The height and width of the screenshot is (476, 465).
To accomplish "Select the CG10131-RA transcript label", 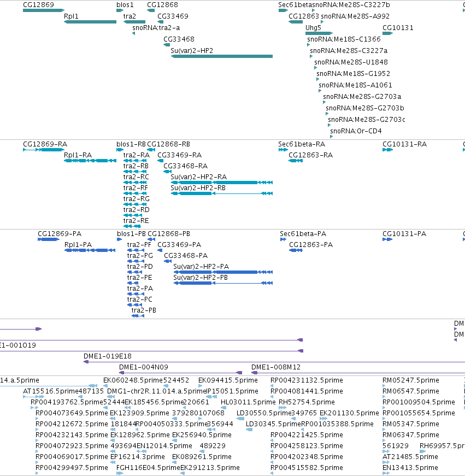I will [404, 144].
